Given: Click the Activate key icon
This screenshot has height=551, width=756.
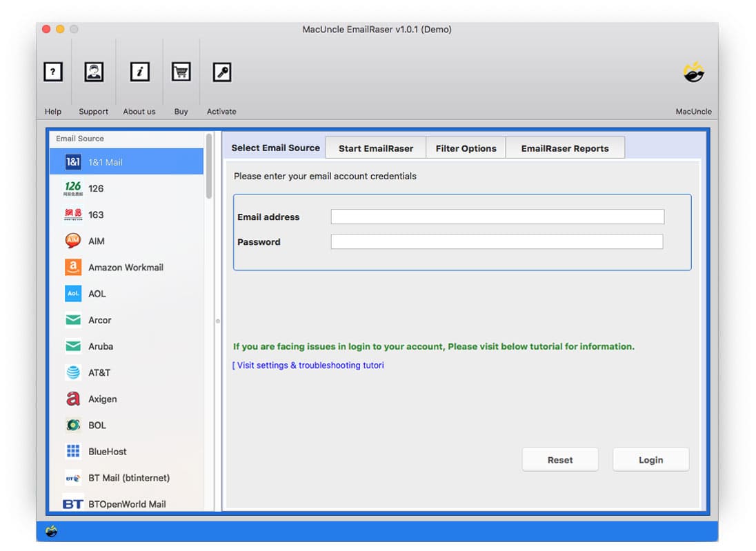Looking at the screenshot, I should (x=221, y=72).
